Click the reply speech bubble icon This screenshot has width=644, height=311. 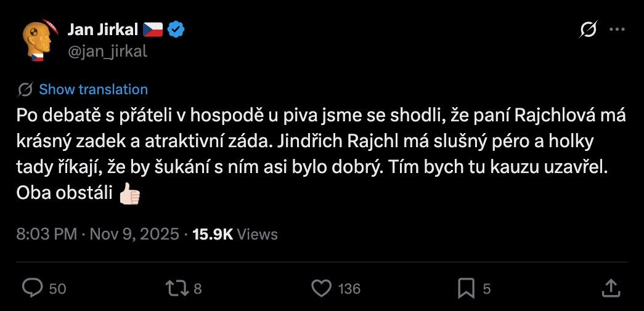click(x=33, y=288)
